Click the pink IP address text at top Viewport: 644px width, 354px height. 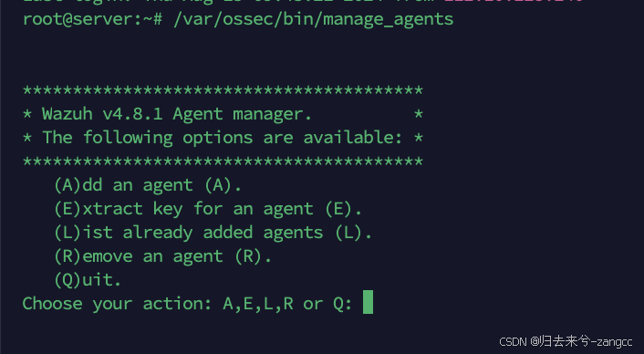click(x=514, y=1)
